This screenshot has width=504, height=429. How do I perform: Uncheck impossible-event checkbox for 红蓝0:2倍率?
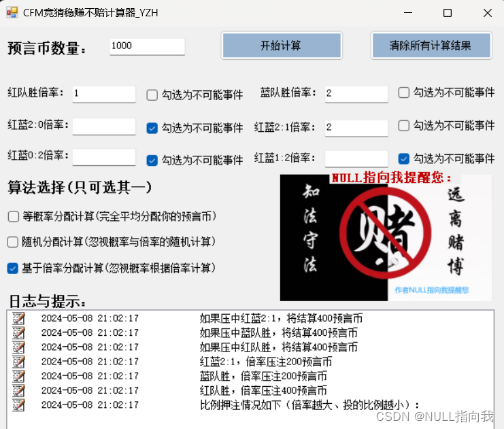point(152,160)
